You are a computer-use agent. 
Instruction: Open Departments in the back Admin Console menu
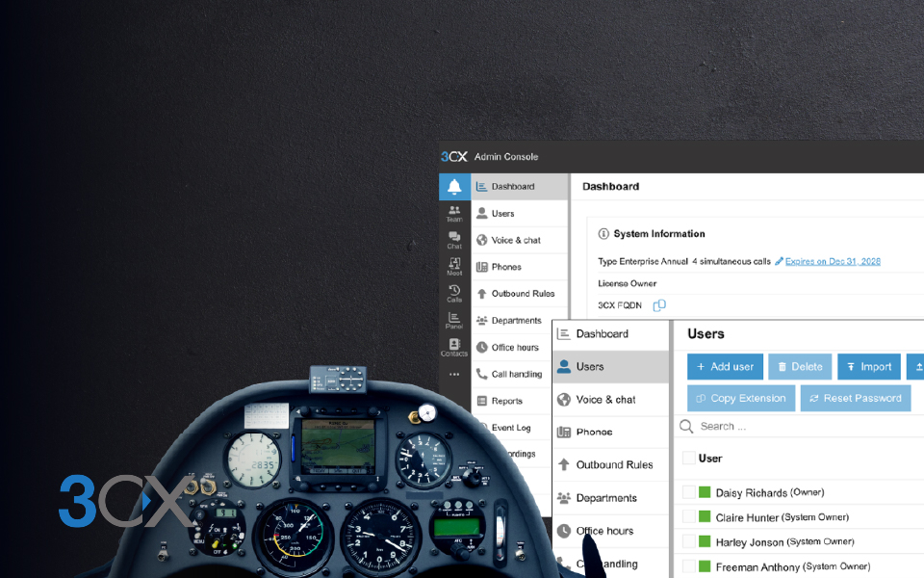(513, 320)
